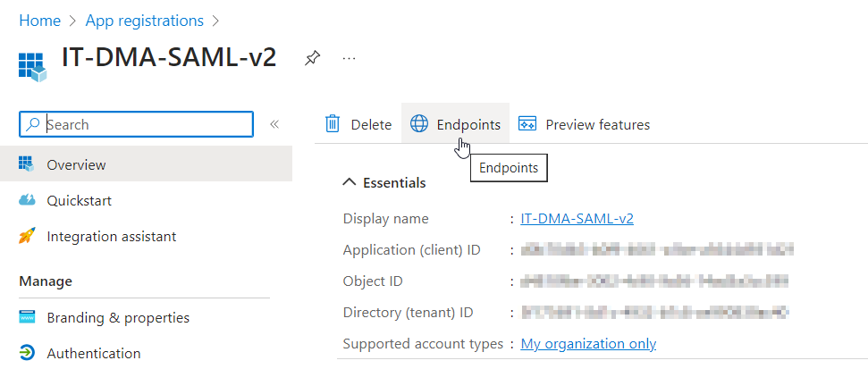Click the Essentials heading text
This screenshot has height=369, width=868.
point(394,182)
